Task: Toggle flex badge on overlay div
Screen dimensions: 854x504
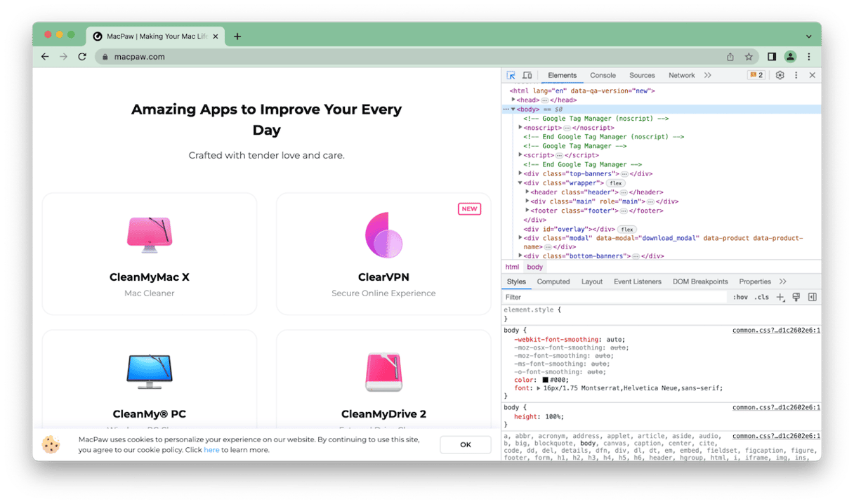Action: [x=627, y=230]
